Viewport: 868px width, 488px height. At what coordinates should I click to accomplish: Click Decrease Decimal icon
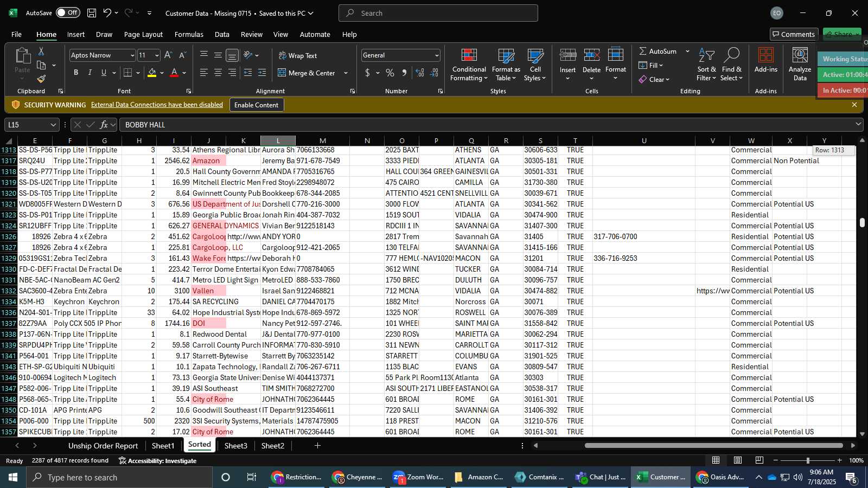[x=434, y=73]
